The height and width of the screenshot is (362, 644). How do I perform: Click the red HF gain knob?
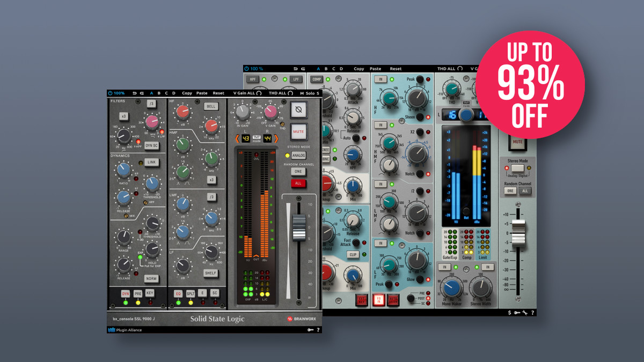(183, 112)
